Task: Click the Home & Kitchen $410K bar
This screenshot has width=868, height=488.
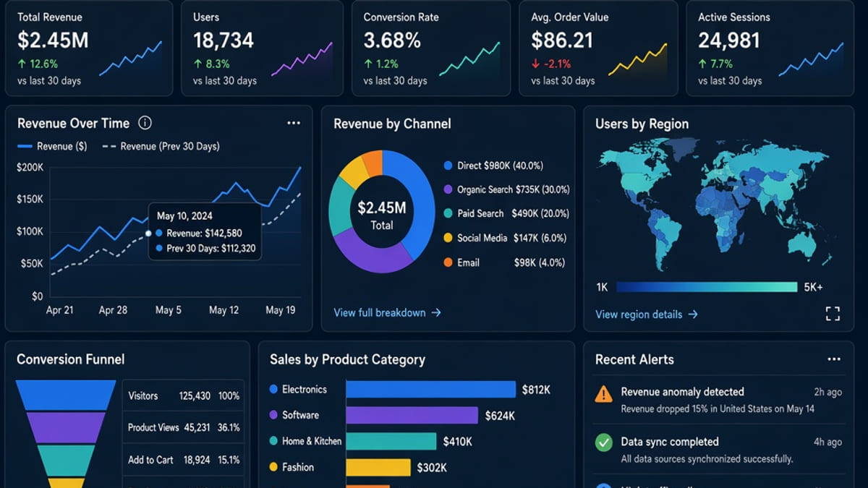Action: tap(391, 441)
